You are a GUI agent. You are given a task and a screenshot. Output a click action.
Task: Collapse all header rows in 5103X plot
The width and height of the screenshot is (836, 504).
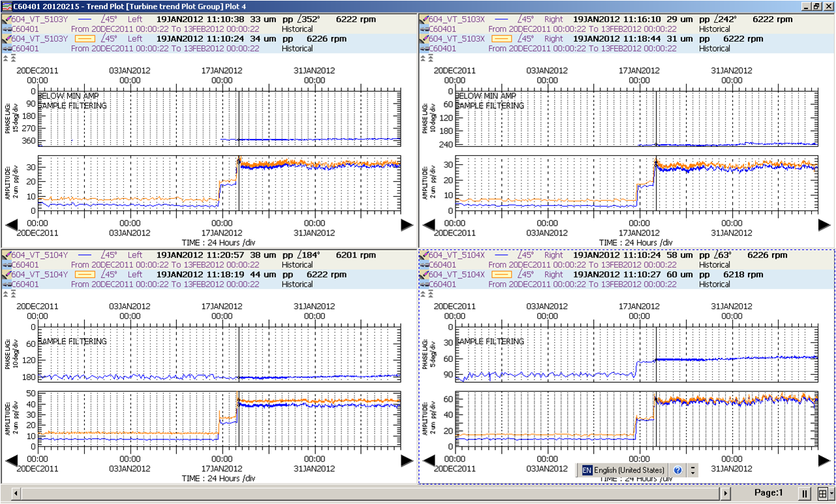click(431, 58)
